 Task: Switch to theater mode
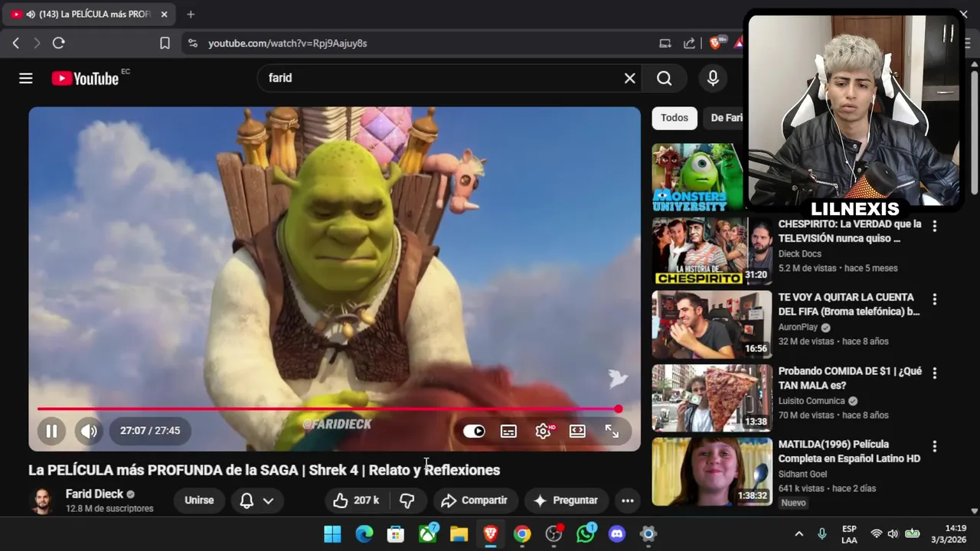click(577, 431)
